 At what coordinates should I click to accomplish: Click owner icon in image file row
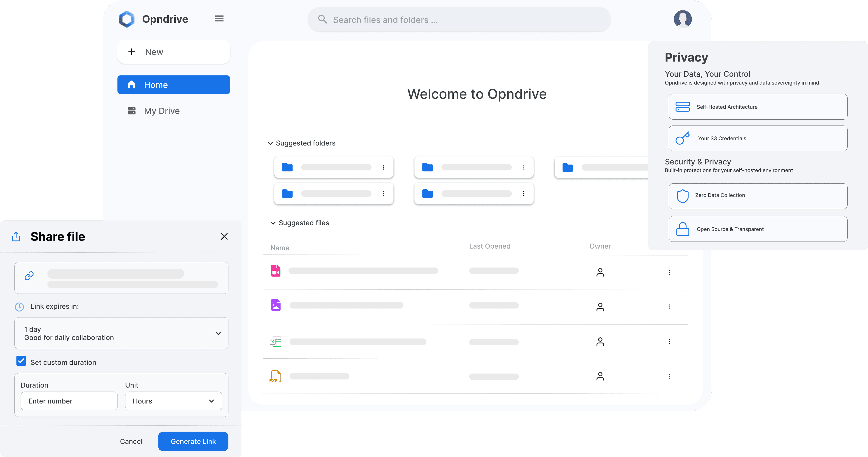pos(600,307)
